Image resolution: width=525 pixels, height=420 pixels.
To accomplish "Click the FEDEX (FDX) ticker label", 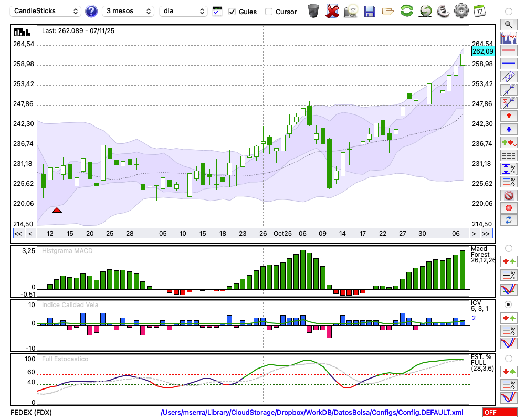I will pos(31,412).
